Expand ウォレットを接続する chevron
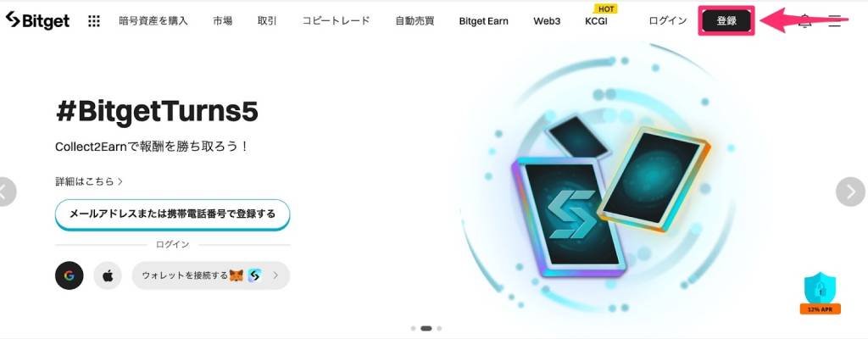 pos(275,275)
